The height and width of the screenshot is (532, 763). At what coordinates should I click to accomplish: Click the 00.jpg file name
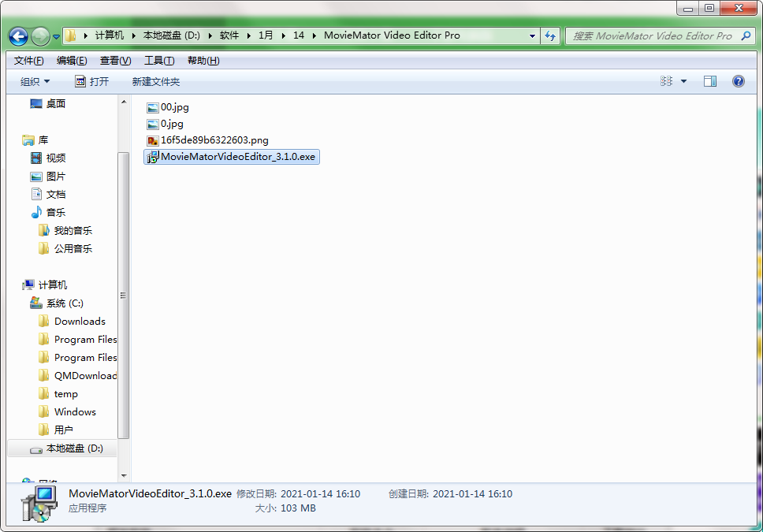(175, 107)
